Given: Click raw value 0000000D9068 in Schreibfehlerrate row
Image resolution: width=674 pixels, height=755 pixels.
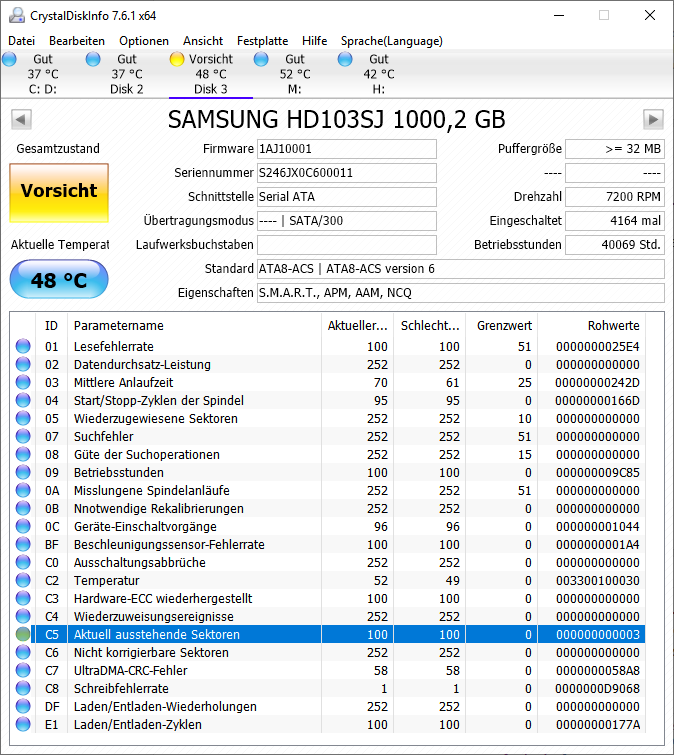Looking at the screenshot, I should tap(597, 689).
